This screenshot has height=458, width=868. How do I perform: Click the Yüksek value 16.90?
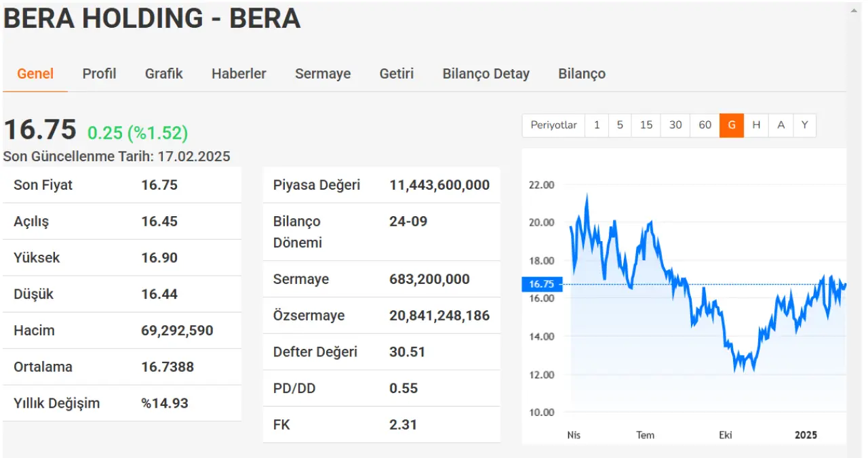click(x=159, y=258)
